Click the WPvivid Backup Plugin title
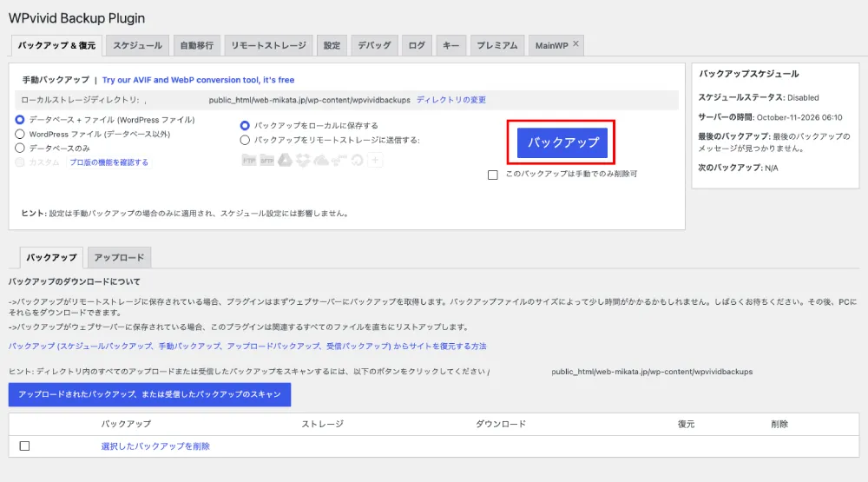Viewport: 868px width, 482px height. 76,18
